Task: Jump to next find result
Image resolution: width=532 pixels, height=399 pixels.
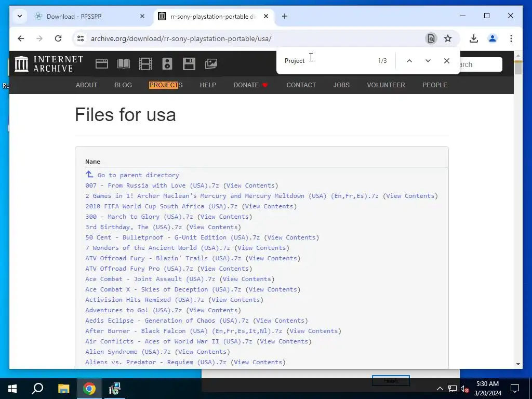Action: 428,61
